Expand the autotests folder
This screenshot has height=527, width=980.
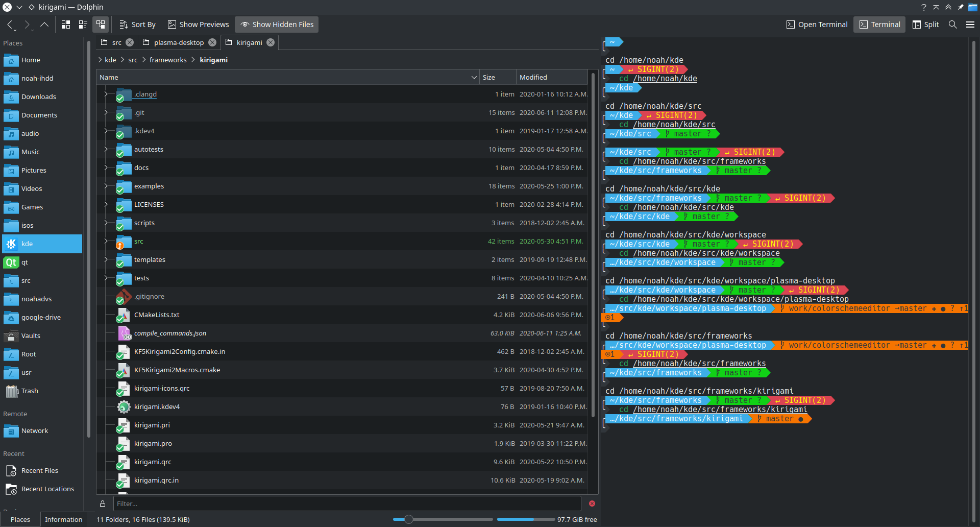106,149
